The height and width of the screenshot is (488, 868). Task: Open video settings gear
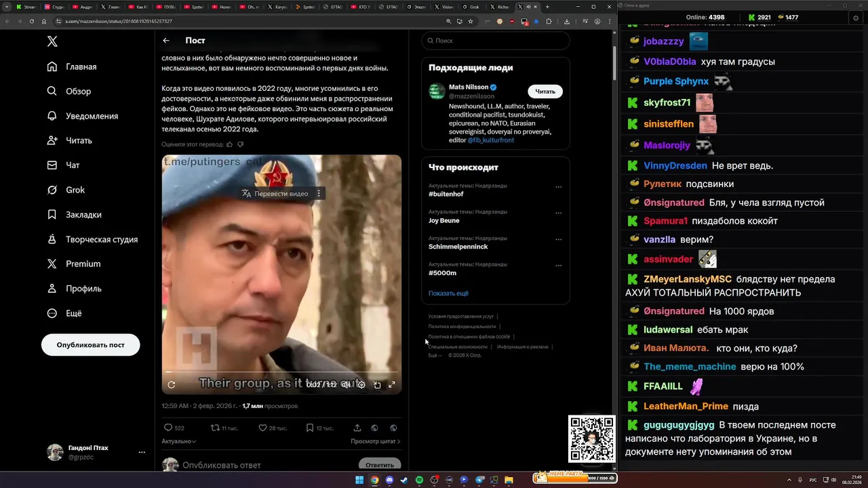[x=361, y=385]
